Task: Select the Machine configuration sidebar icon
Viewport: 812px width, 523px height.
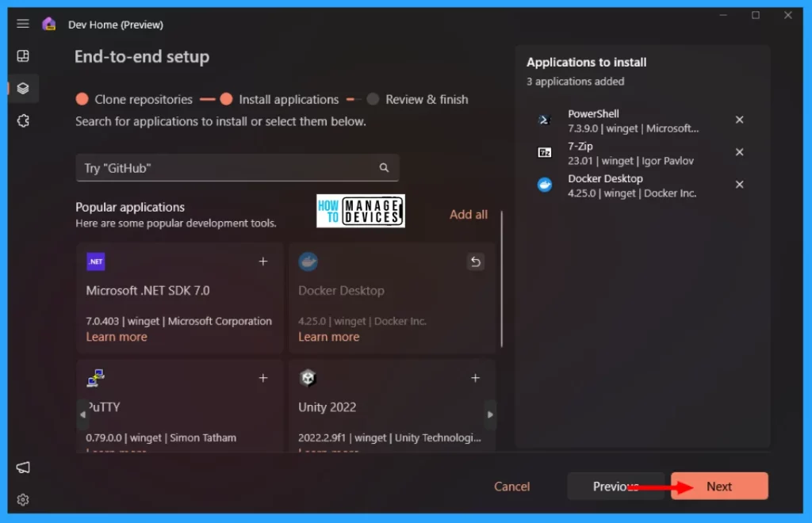Action: click(x=23, y=89)
